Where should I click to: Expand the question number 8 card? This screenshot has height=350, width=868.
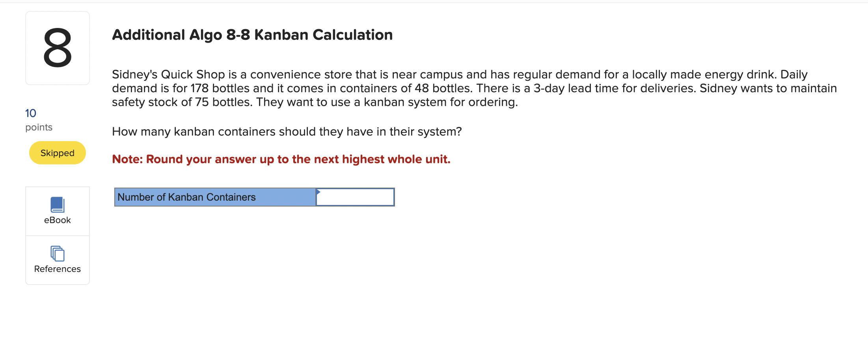point(57,47)
